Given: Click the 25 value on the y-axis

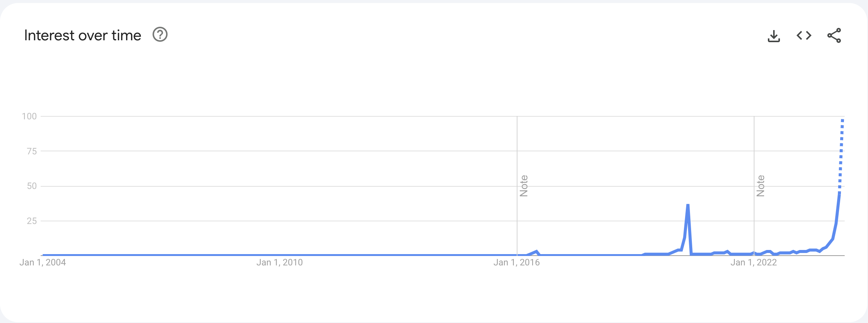Looking at the screenshot, I should pos(32,221).
